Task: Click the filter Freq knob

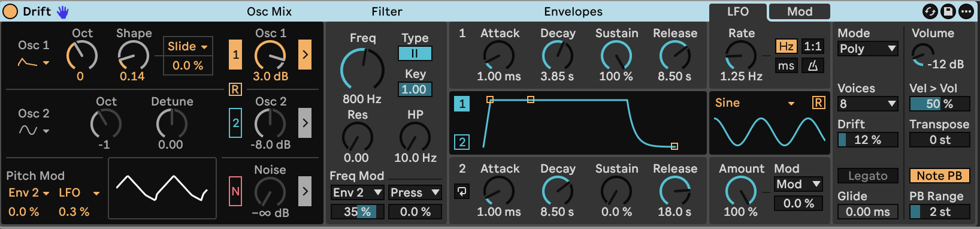Action: [362, 69]
